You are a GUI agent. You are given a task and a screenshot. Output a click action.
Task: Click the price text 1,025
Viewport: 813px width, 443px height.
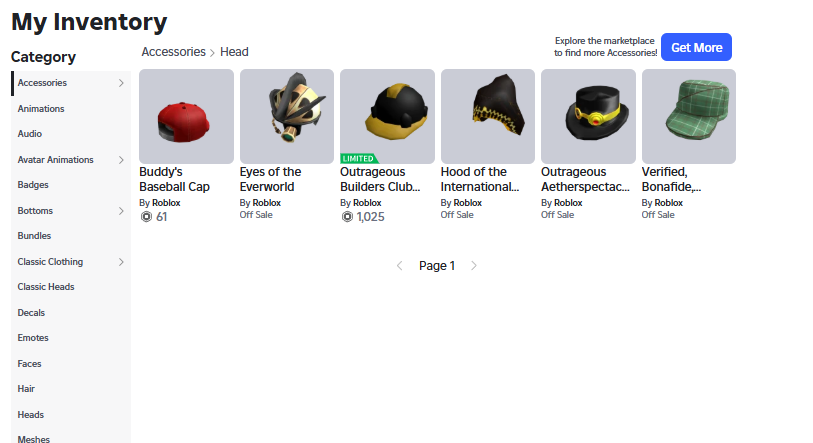(370, 217)
